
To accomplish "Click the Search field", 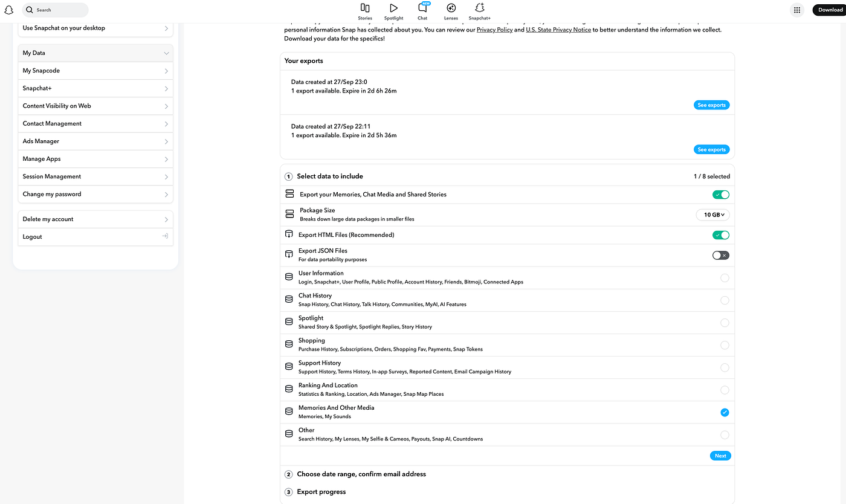I will (x=56, y=10).
